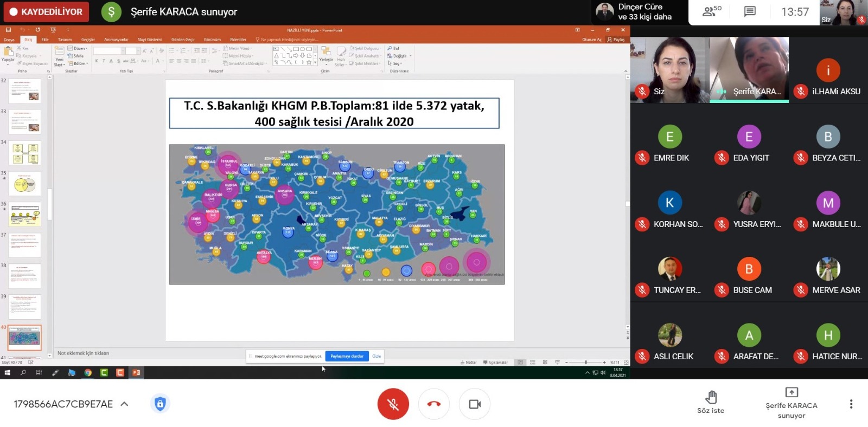
Task: Open the three-dot more options menu
Action: click(851, 404)
